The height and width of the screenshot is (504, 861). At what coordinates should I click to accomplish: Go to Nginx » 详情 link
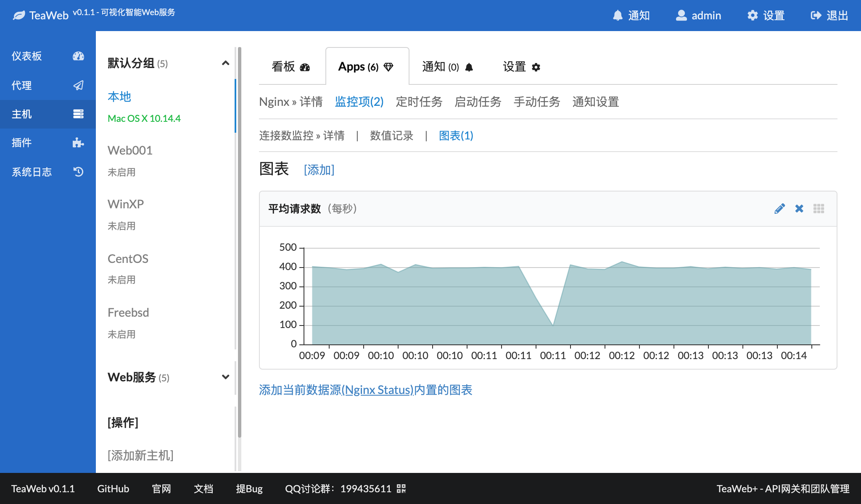(x=291, y=102)
